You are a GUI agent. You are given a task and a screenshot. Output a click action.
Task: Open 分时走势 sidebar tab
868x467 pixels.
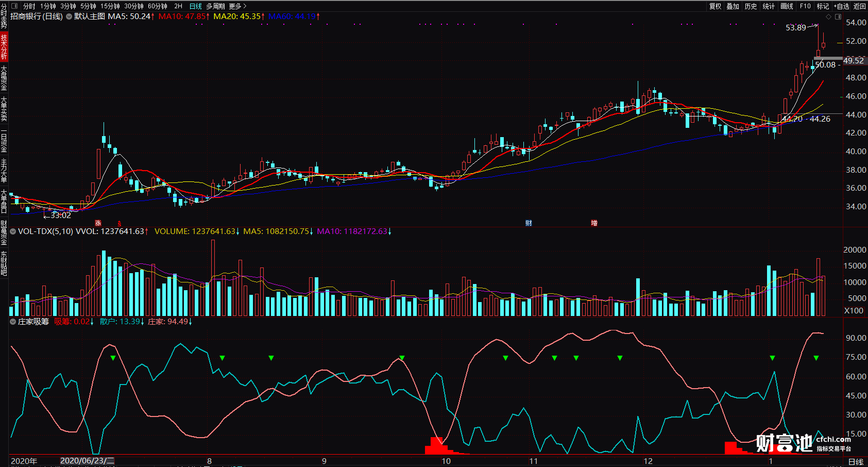pos(4,16)
